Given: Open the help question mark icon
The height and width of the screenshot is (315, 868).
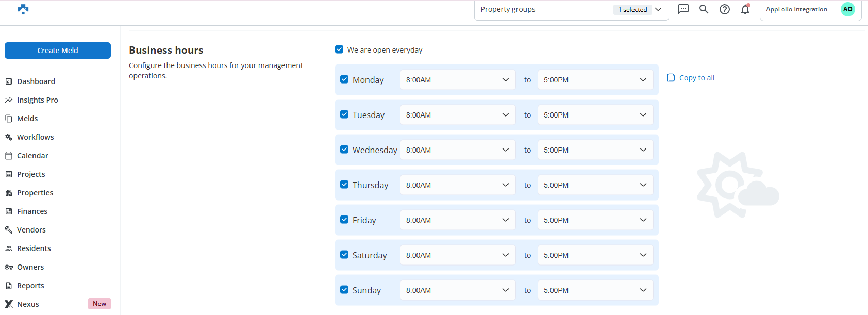Looking at the screenshot, I should coord(724,9).
